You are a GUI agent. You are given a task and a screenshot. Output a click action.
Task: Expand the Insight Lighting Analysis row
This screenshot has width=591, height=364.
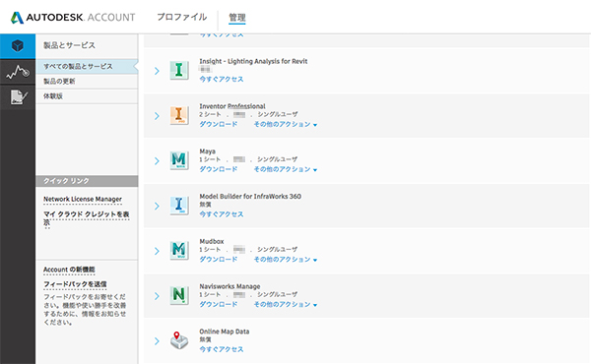[157, 71]
